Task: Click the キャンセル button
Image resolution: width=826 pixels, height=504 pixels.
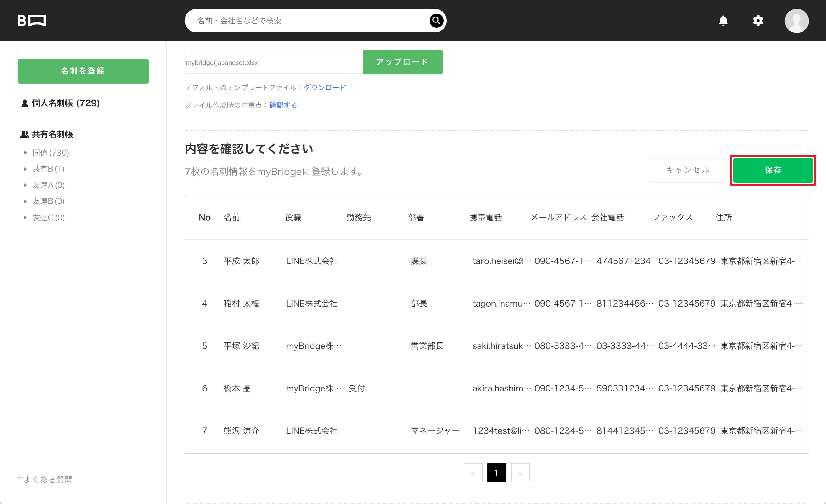Action: pos(687,170)
